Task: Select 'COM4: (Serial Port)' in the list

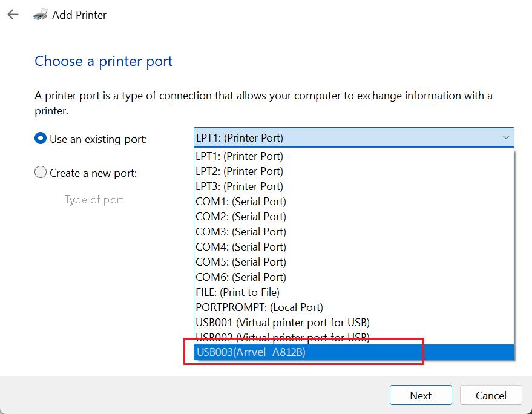Action: tap(354, 247)
